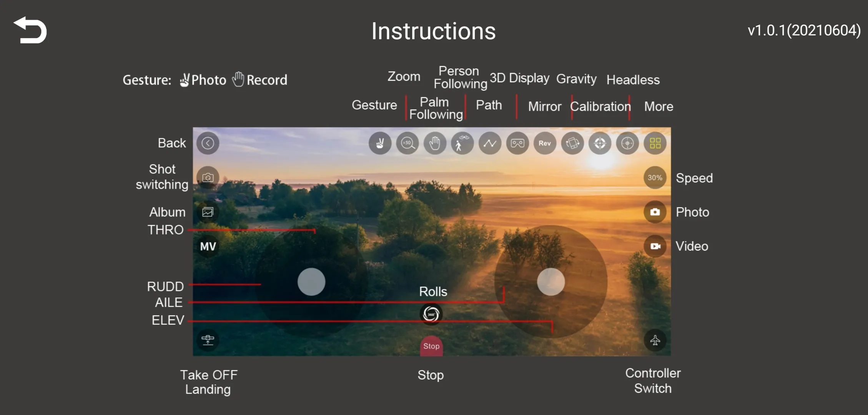The width and height of the screenshot is (868, 415).
Task: Tap the Take OFF Landing icon
Action: click(x=208, y=340)
